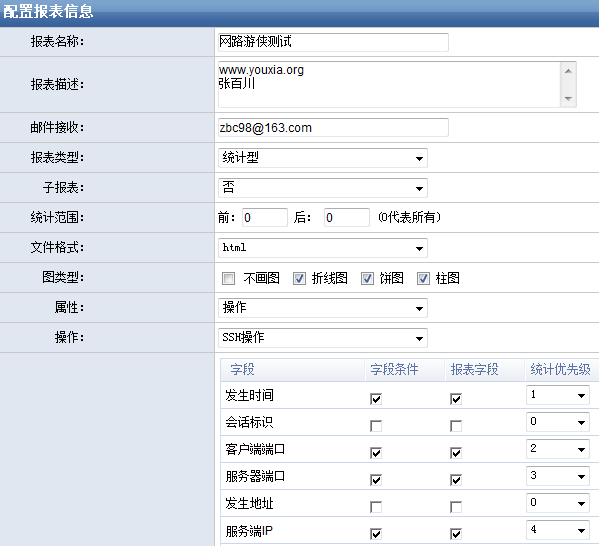Open priority dropdown for 客户端端口

click(x=558, y=449)
